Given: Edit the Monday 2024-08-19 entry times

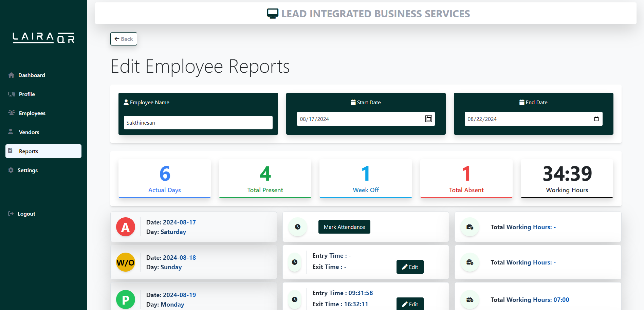Looking at the screenshot, I should click(x=410, y=304).
